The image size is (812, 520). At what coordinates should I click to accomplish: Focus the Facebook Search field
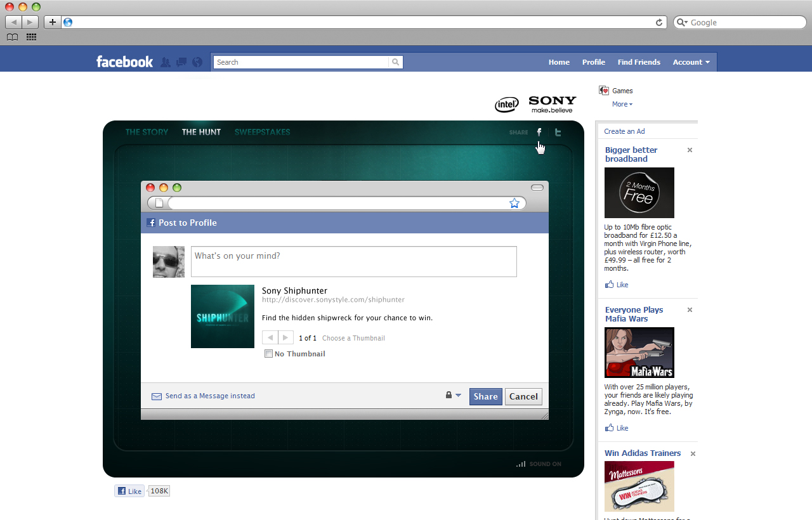(301, 62)
